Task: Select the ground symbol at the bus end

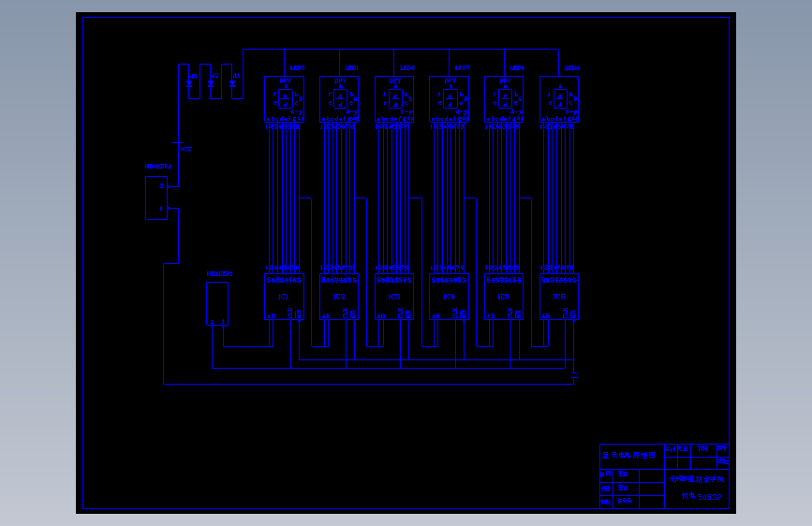Action: (574, 376)
